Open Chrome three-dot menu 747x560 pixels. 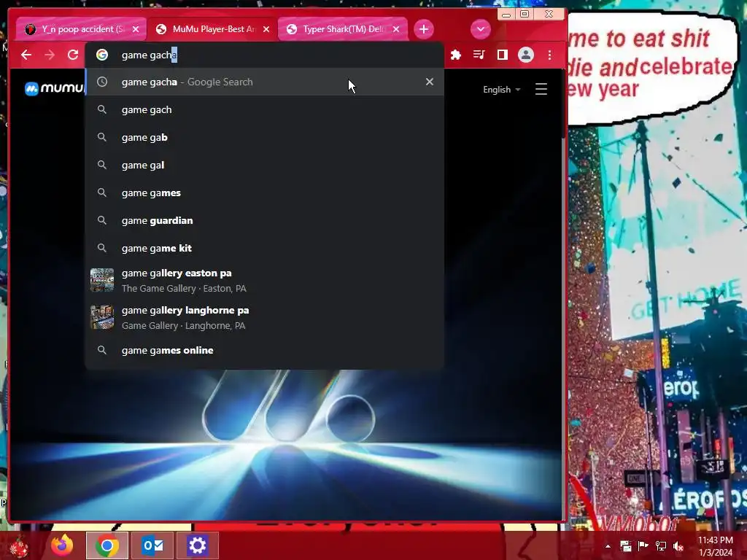[x=549, y=55]
